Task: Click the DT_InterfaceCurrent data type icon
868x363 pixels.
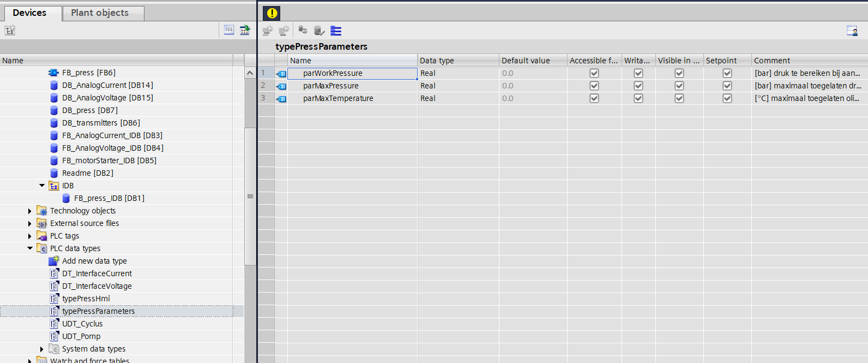Action: (x=54, y=273)
